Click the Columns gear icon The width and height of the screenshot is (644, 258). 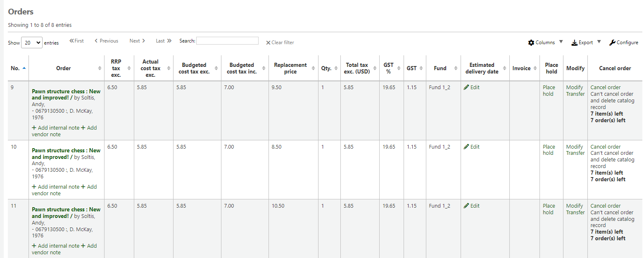[x=531, y=43]
